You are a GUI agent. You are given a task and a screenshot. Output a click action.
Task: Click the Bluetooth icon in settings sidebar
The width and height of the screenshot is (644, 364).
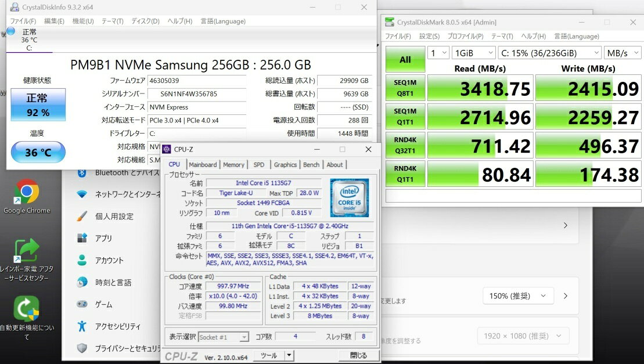[x=82, y=172]
